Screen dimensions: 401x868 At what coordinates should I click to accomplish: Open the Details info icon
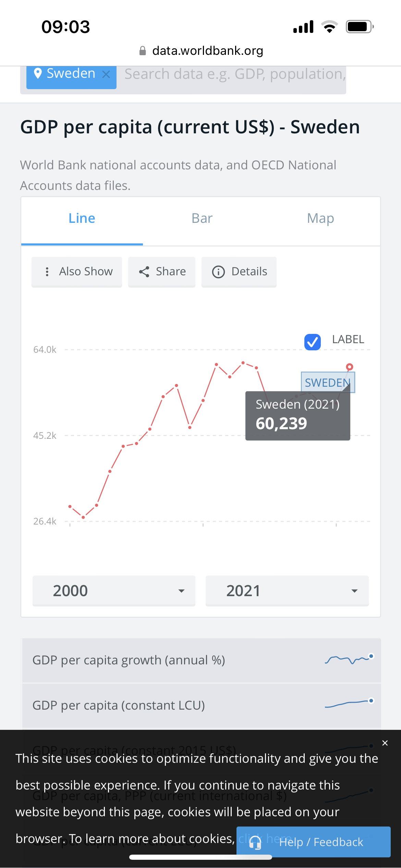[x=218, y=272]
